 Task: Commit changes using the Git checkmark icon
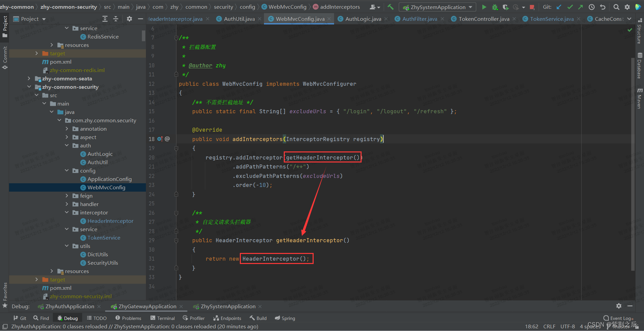tap(570, 7)
